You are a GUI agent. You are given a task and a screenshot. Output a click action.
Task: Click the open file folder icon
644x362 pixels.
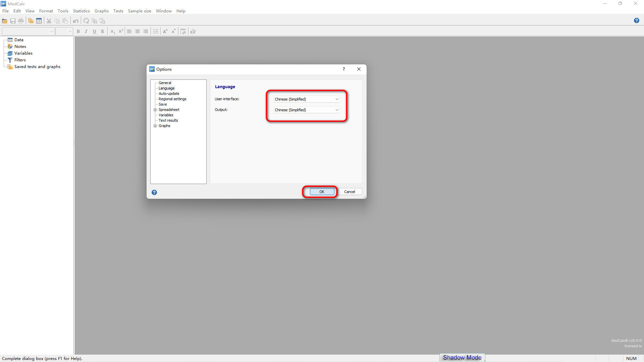click(x=5, y=21)
